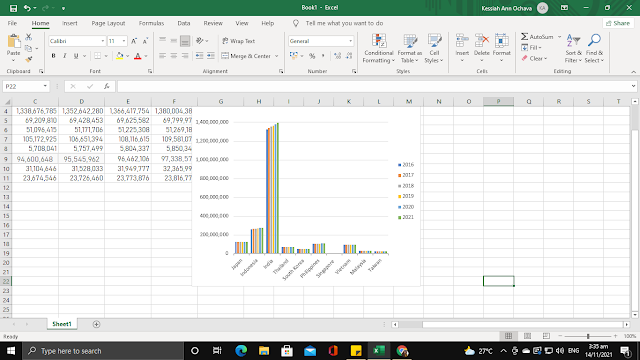This screenshot has height=360, width=640.
Task: Open the General number format dropdown
Action: coord(350,41)
